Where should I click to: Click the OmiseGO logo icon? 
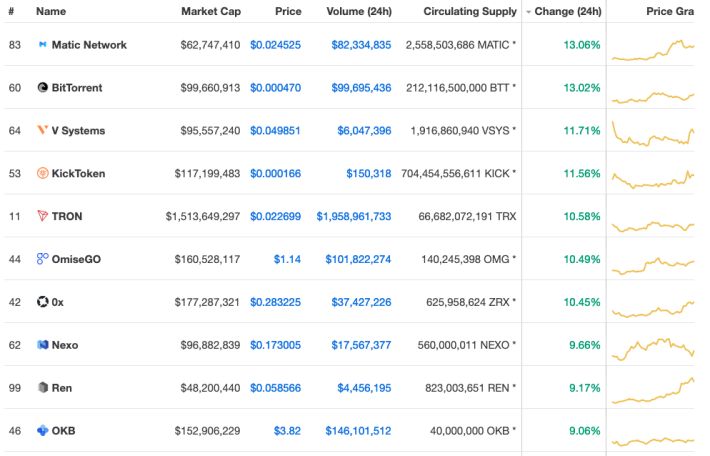(43, 259)
